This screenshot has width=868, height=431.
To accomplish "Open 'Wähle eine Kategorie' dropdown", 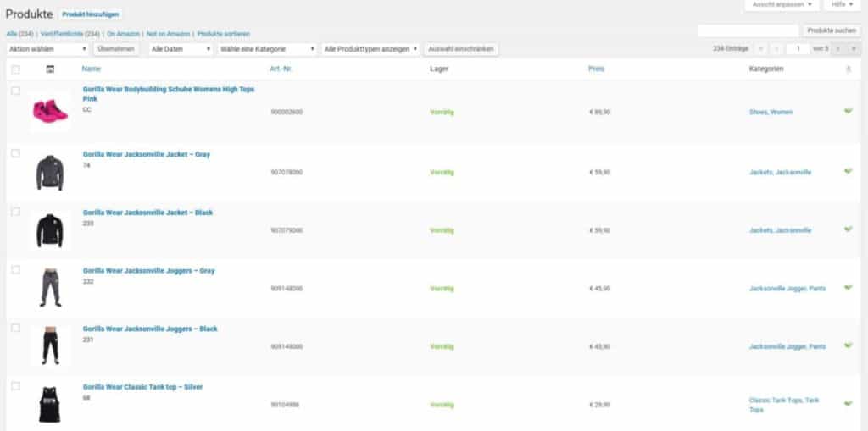I will click(267, 49).
